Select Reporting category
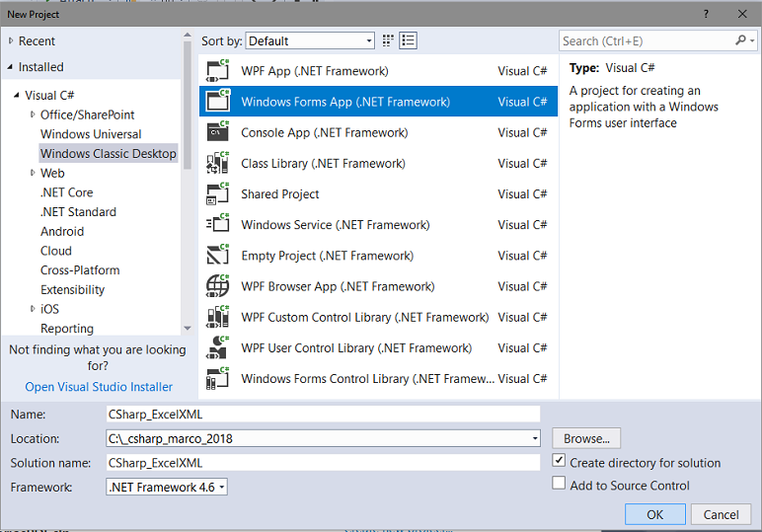This screenshot has height=532, width=762. 67,329
